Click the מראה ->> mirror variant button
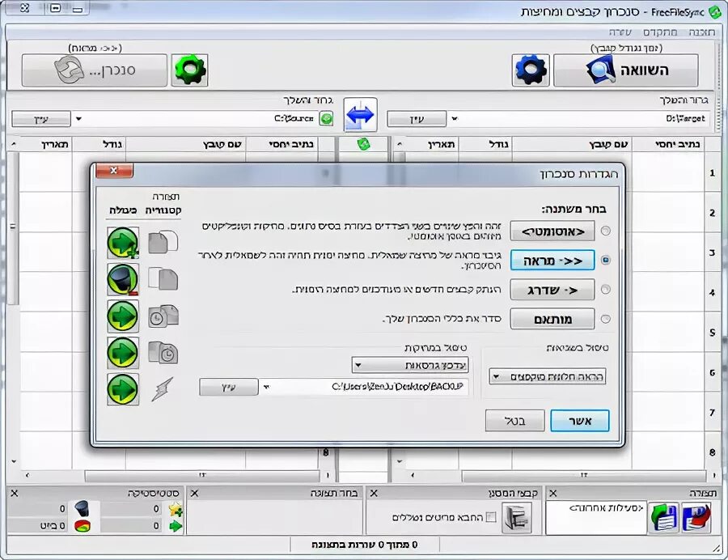This screenshot has height=560, width=728. [x=552, y=260]
